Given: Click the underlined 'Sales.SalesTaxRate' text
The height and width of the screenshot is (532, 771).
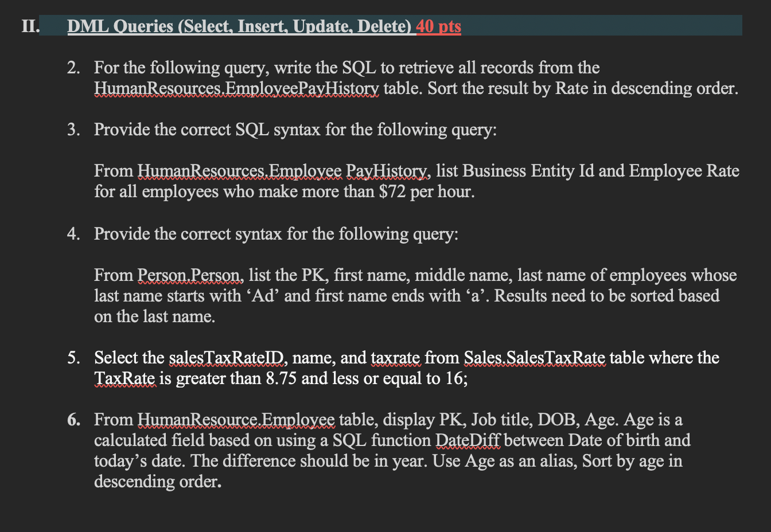Looking at the screenshot, I should tap(534, 358).
